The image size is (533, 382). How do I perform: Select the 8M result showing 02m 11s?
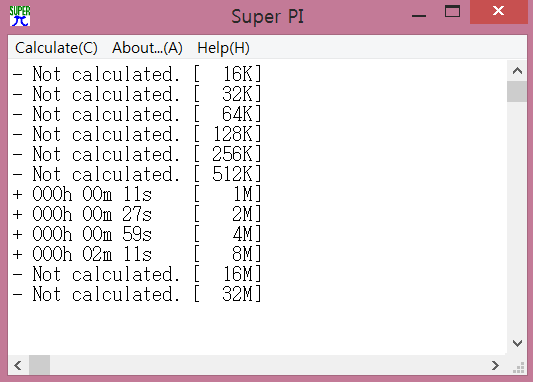click(x=137, y=254)
